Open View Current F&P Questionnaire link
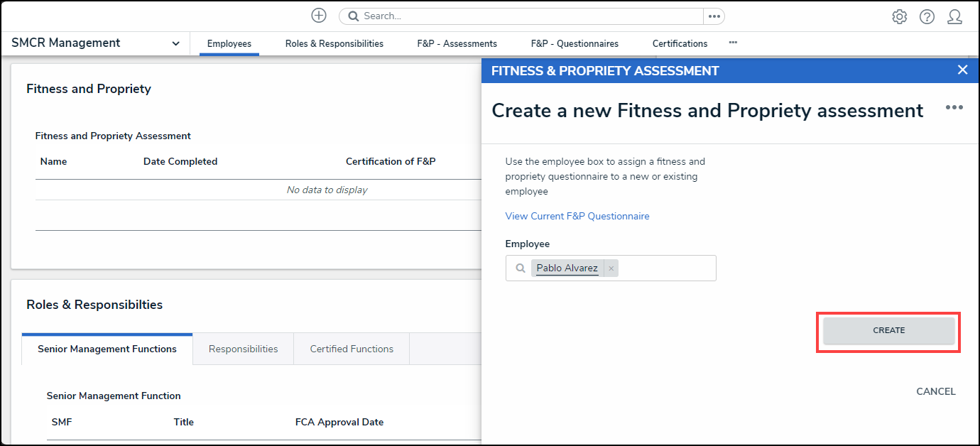This screenshot has height=446, width=980. 577,216
